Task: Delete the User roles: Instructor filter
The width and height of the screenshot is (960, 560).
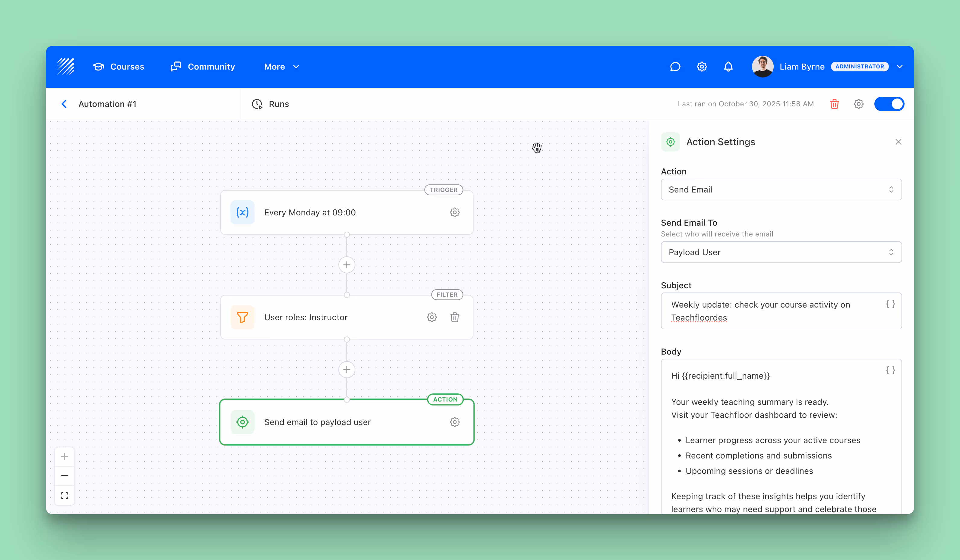Action: pyautogui.click(x=454, y=317)
